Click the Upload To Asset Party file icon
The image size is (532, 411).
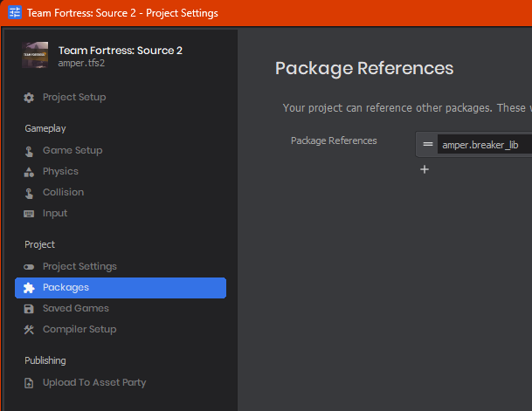(29, 383)
